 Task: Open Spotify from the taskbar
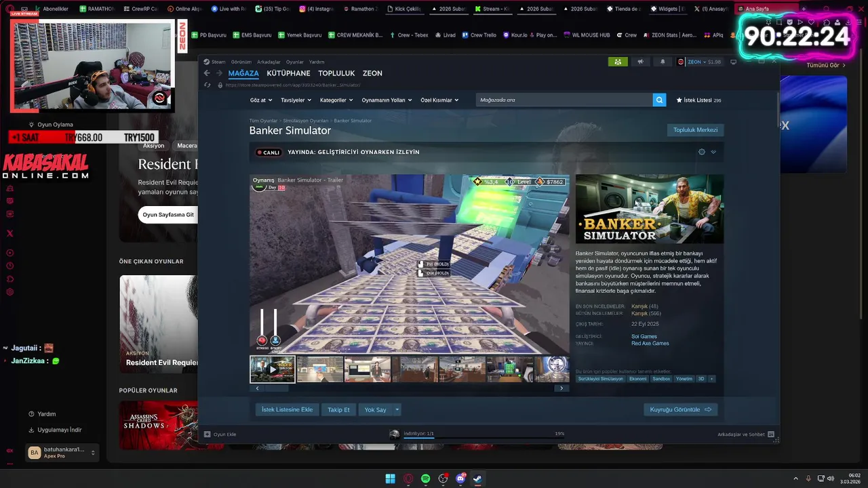coord(425,479)
